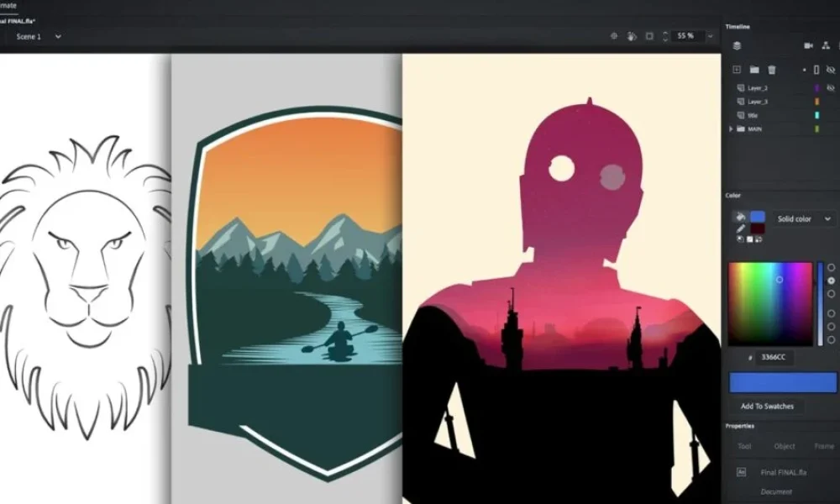The image size is (840, 504).
Task: Click the vertical blue brightness slider
Action: tap(820, 304)
